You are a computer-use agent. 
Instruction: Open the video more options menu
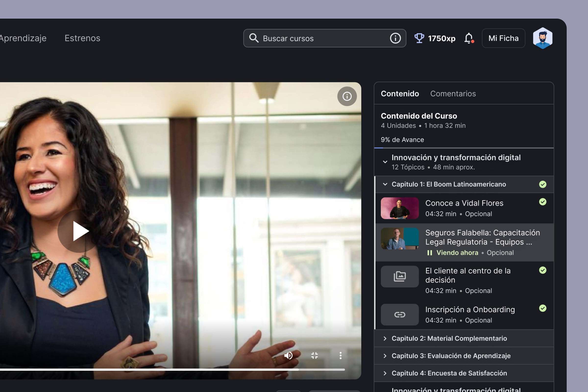point(341,355)
